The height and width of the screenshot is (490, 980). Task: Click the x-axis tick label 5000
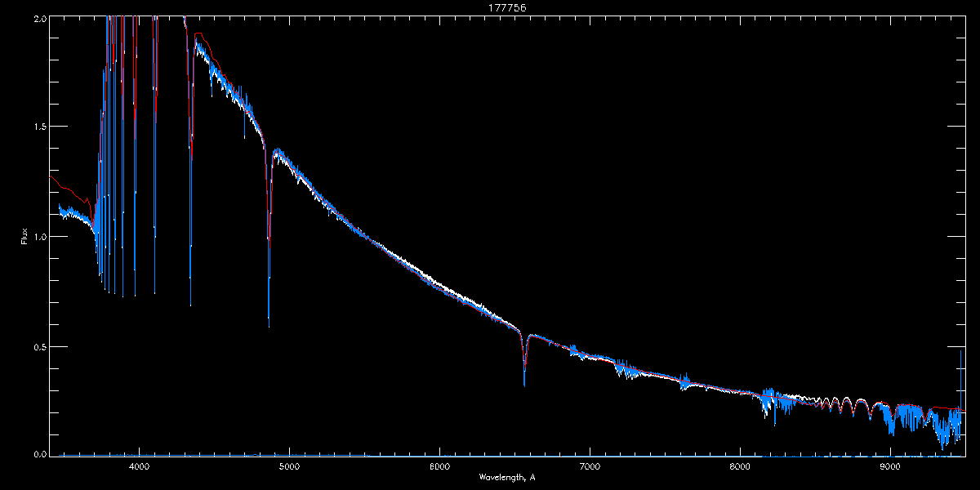point(289,467)
